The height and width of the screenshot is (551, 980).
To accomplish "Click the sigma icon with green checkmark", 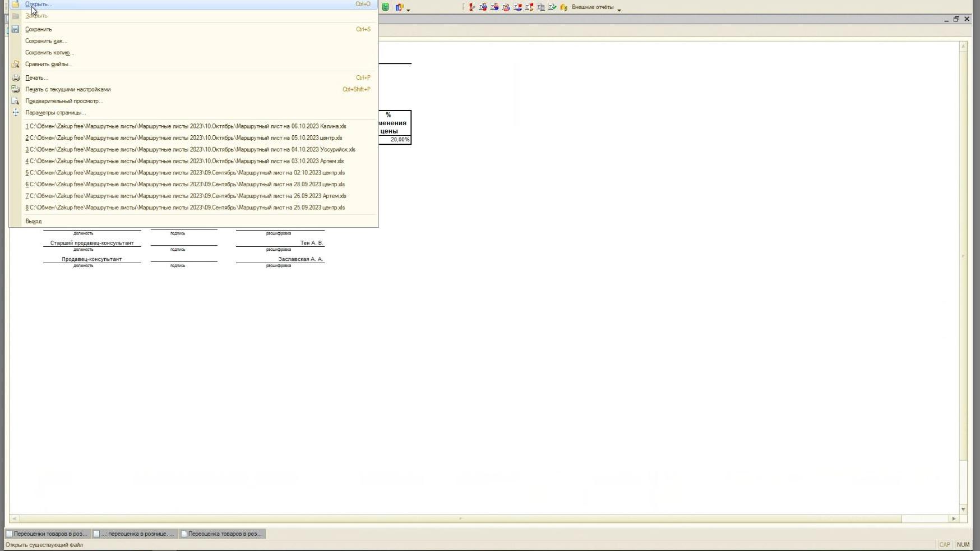I will pyautogui.click(x=552, y=7).
